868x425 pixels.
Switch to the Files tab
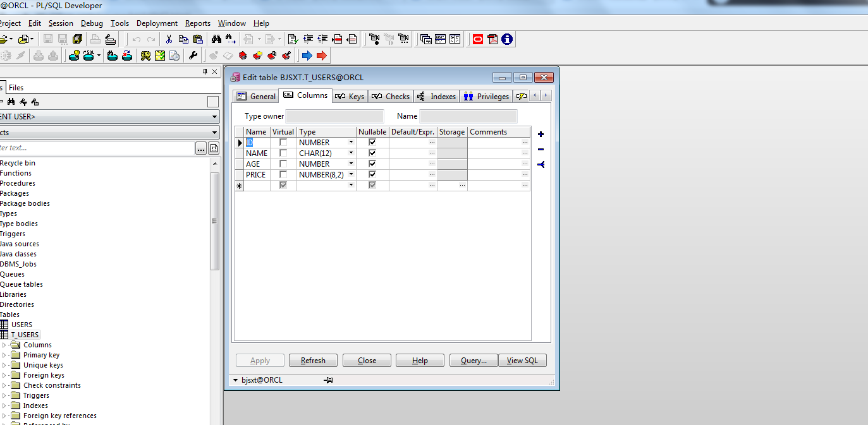click(x=16, y=88)
